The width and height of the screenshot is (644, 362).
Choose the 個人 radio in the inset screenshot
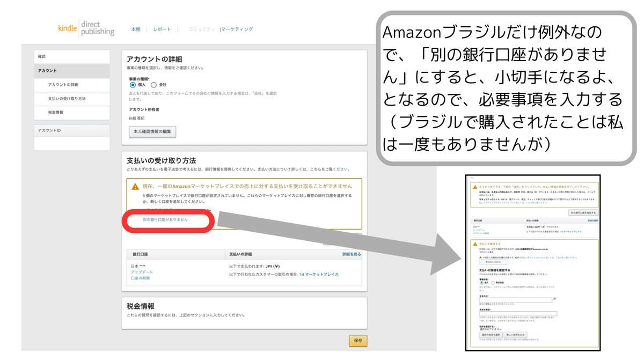point(481,282)
